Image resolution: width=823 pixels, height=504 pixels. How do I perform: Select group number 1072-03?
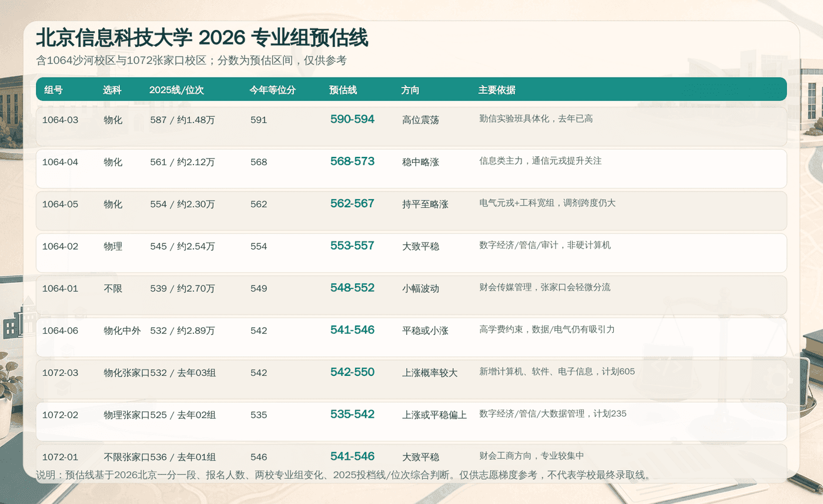60,373
